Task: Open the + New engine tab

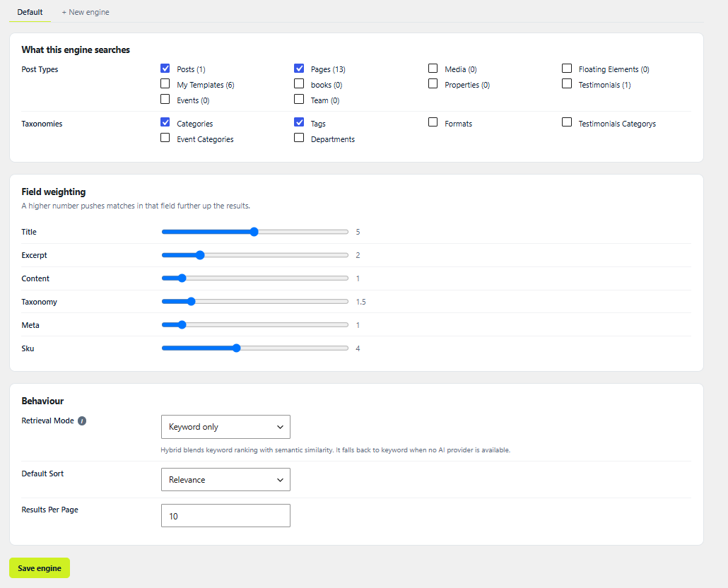Action: tap(86, 12)
